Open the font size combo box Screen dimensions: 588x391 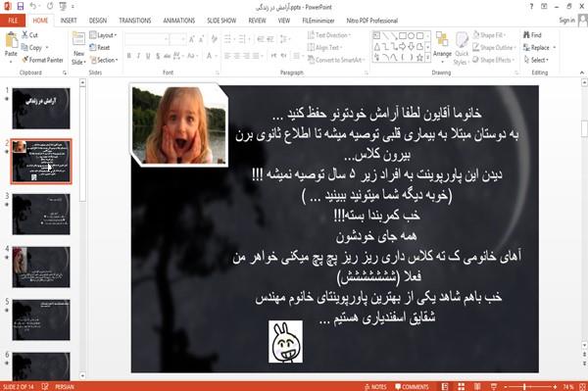click(x=177, y=39)
